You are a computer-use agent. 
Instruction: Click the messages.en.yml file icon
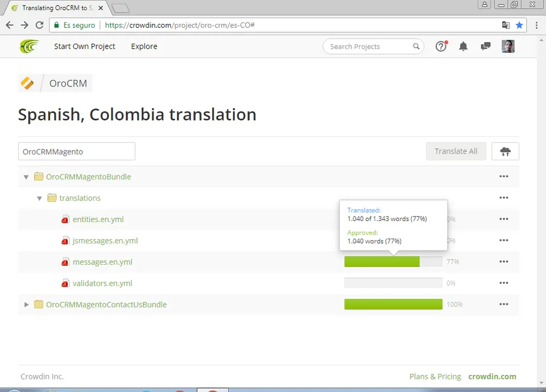coord(65,262)
